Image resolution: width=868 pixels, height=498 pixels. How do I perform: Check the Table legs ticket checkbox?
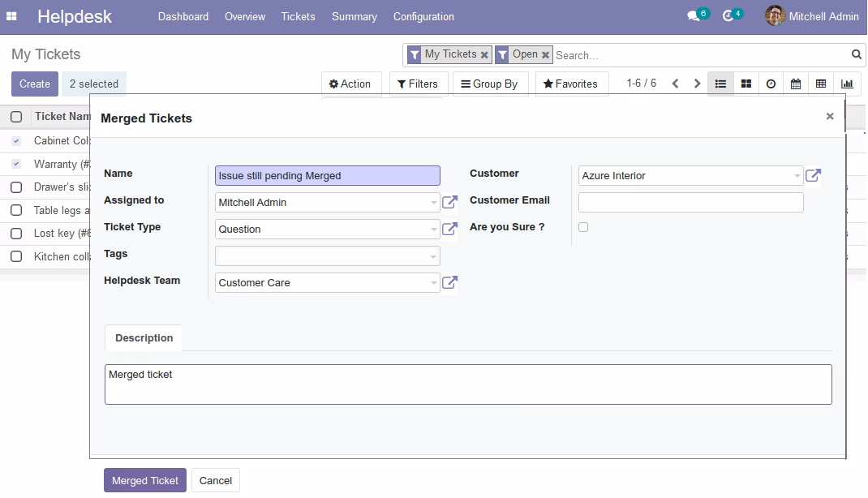16,210
